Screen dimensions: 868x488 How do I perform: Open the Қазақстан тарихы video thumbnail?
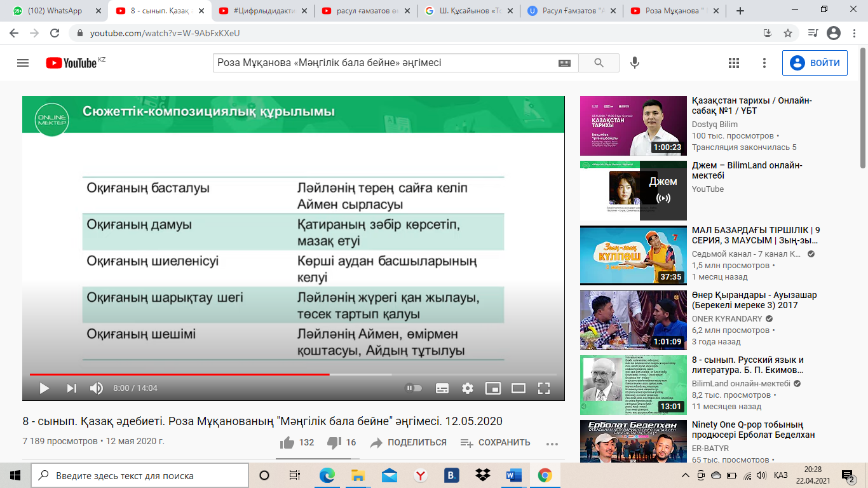click(634, 126)
